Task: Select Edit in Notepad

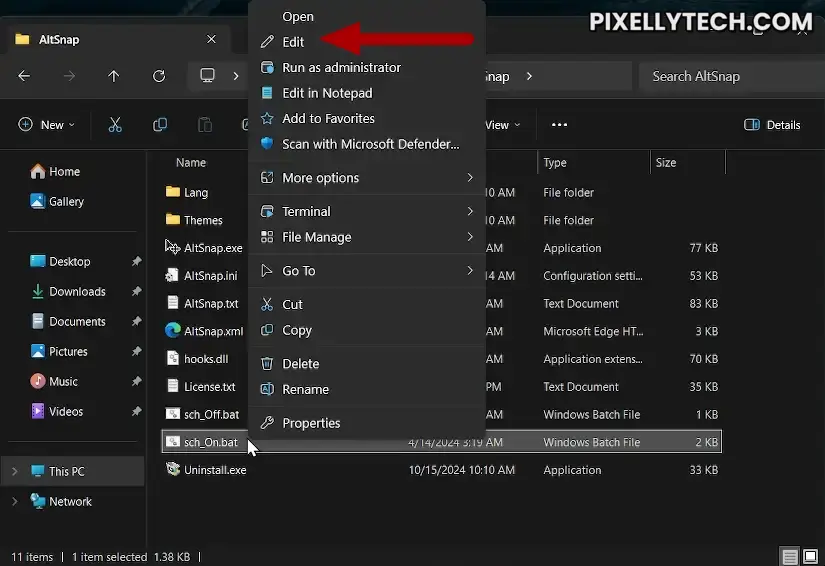Action: click(x=367, y=93)
